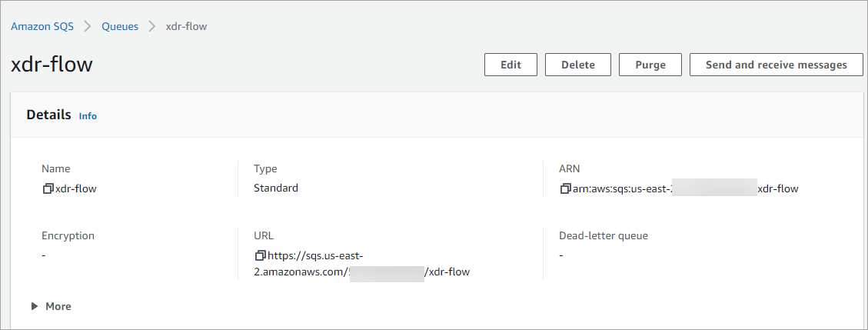This screenshot has width=868, height=330.
Task: Copy the queue URL using its copy icon
Action: tap(260, 256)
